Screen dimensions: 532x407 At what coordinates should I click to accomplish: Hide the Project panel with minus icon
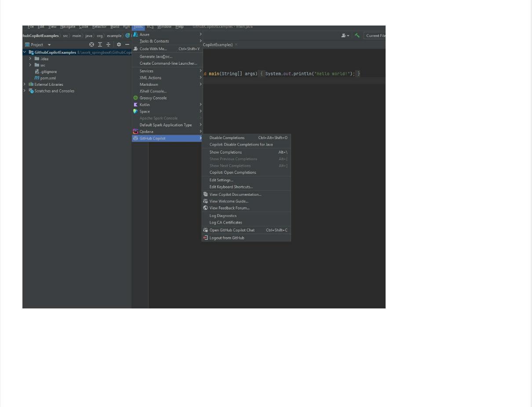pos(127,44)
